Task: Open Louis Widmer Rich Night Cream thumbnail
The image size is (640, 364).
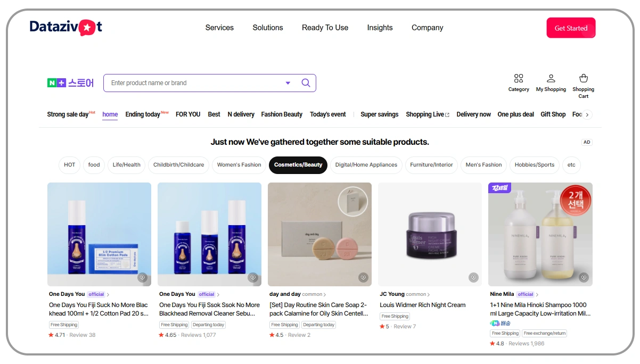Action: point(430,234)
